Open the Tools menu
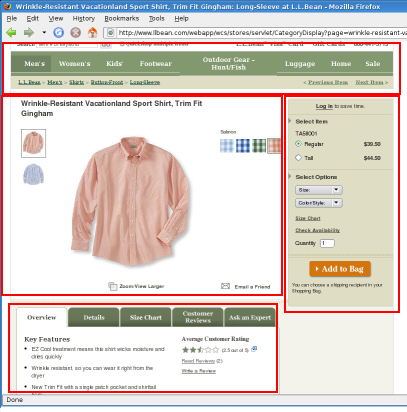Image resolution: width=407 pixels, height=412 pixels. (157, 19)
